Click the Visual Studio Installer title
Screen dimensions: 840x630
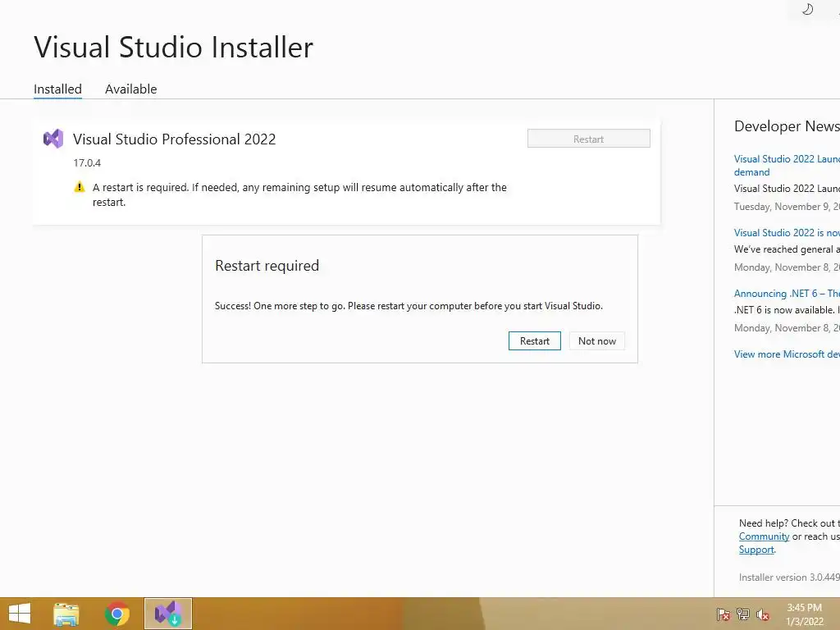coord(174,47)
